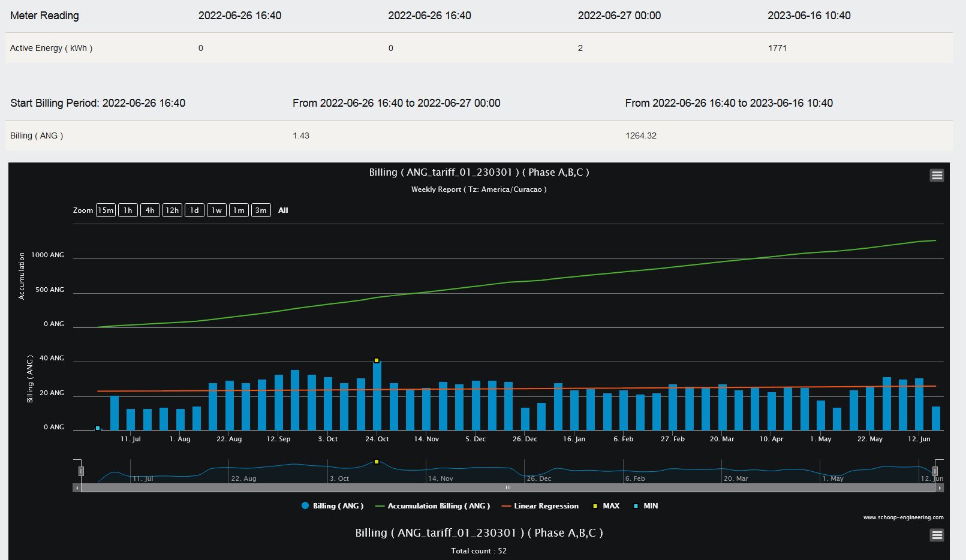This screenshot has height=560, width=966.
Task: Click the navigator horizontal scrollbar track
Action: (508, 488)
